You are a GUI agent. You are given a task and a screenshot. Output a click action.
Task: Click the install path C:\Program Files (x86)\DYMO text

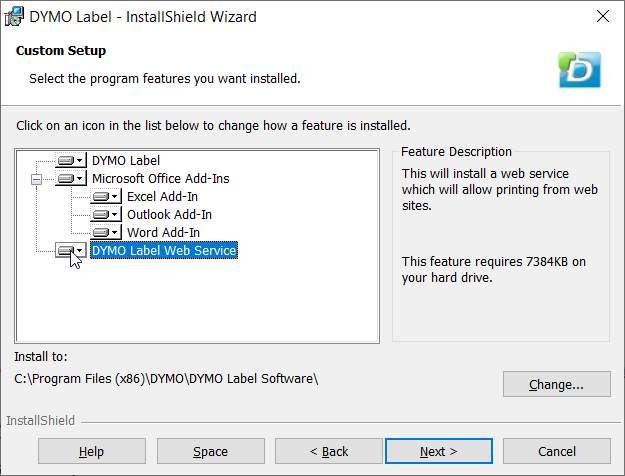click(166, 378)
